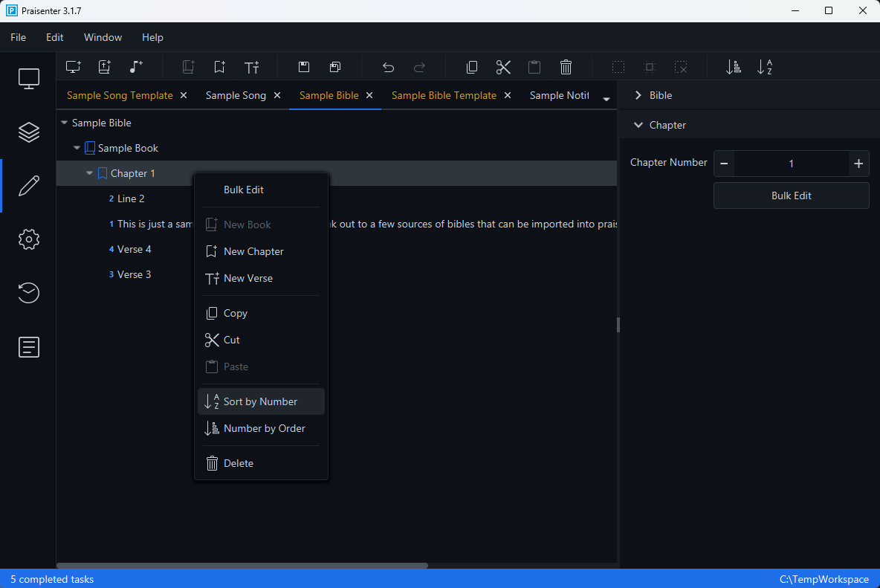The width and height of the screenshot is (880, 588).
Task: Open the tab overflow dropdown arrow
Action: [606, 99]
